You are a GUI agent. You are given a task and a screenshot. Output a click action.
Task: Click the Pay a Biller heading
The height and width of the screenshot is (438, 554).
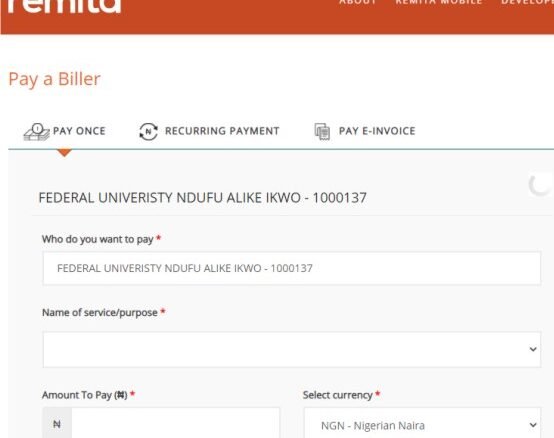coord(55,79)
